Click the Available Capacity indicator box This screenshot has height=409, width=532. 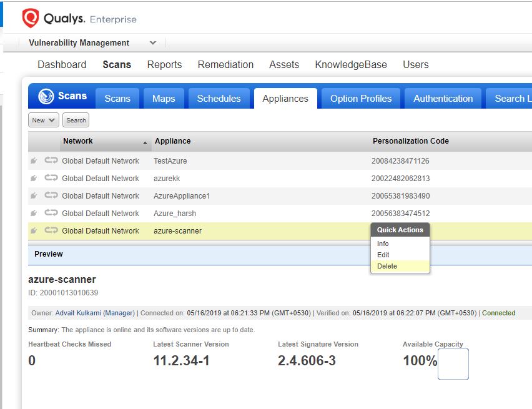pos(453,364)
